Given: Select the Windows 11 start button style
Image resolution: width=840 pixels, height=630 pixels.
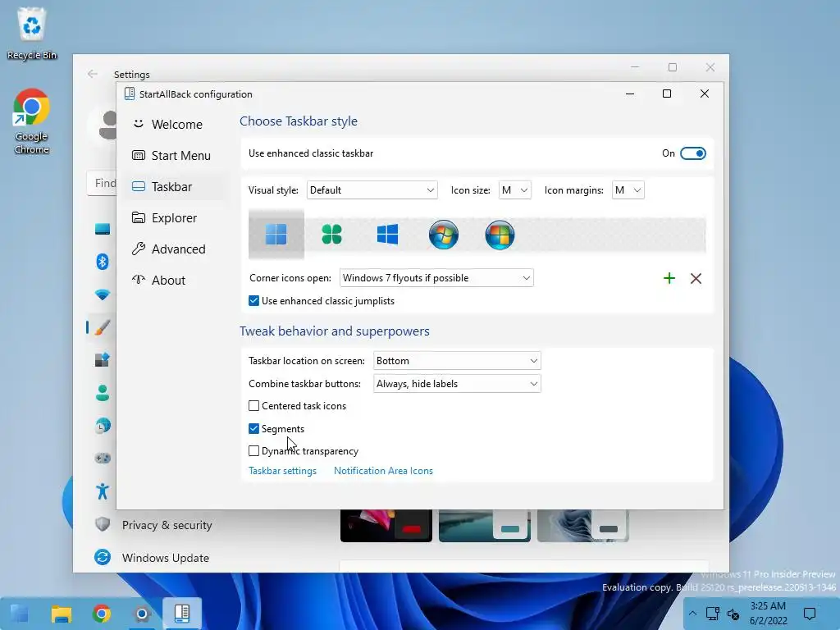Looking at the screenshot, I should point(276,234).
